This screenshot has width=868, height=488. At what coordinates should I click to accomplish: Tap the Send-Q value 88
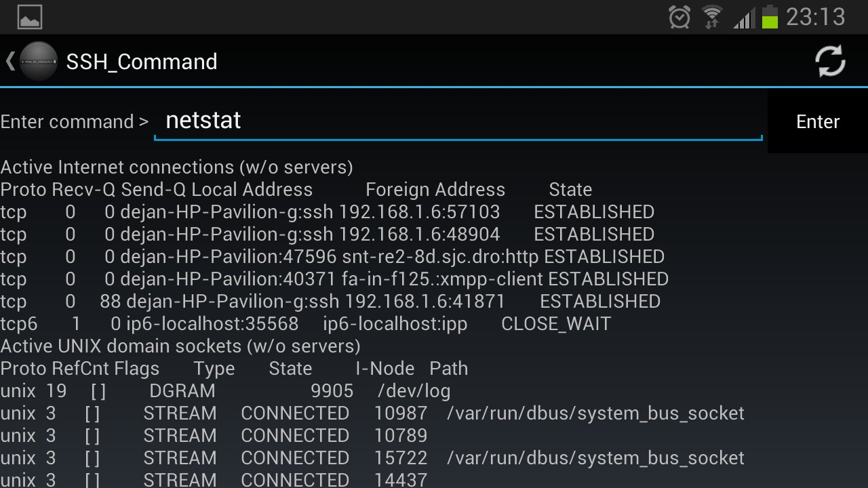[x=110, y=302]
